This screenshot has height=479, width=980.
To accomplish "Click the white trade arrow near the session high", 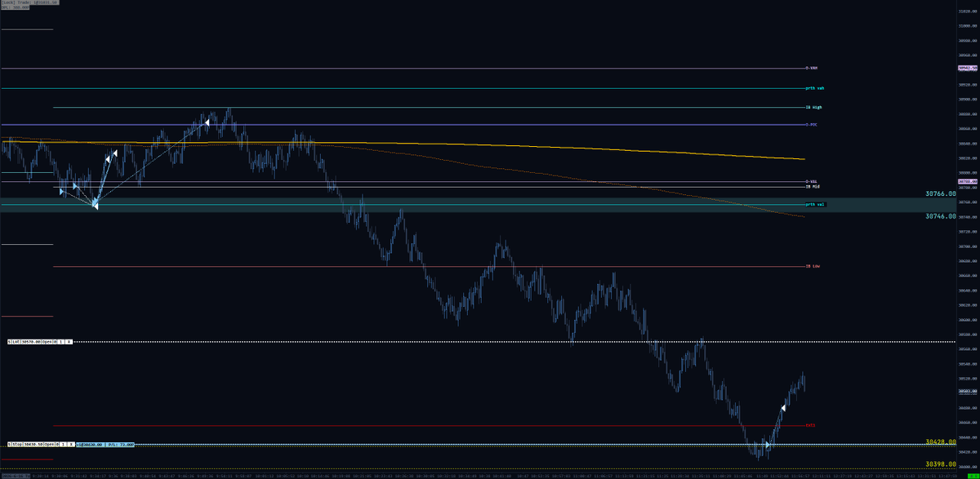I will [x=207, y=122].
